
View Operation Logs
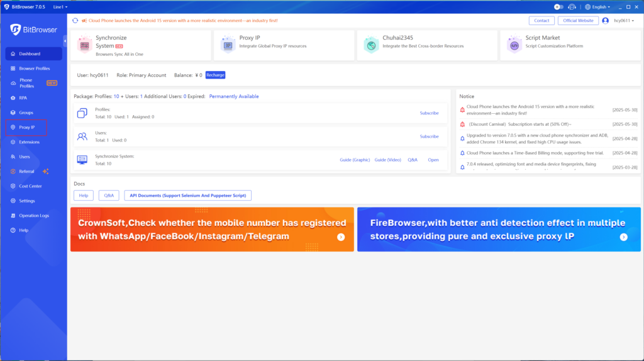(x=34, y=216)
